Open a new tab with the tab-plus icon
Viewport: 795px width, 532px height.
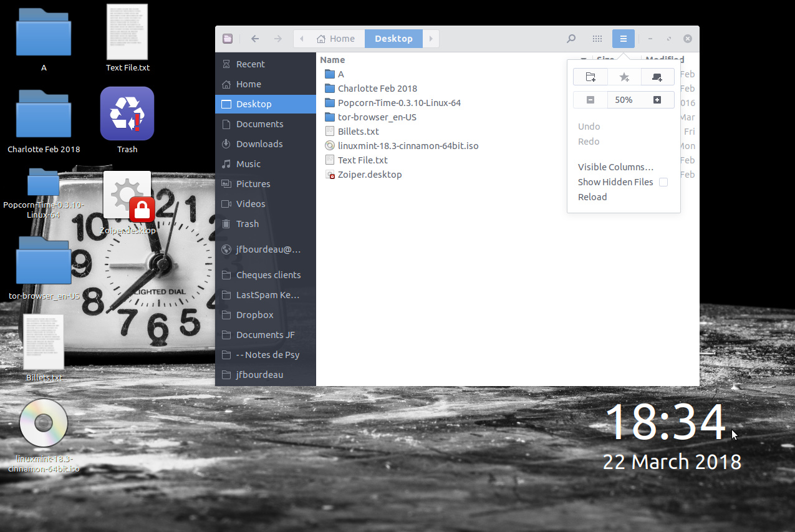657,76
